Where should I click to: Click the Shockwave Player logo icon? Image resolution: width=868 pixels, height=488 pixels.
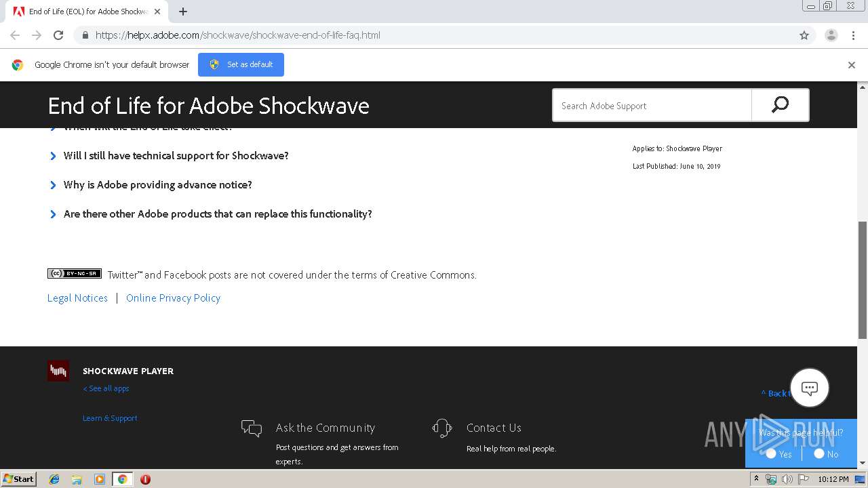[58, 371]
